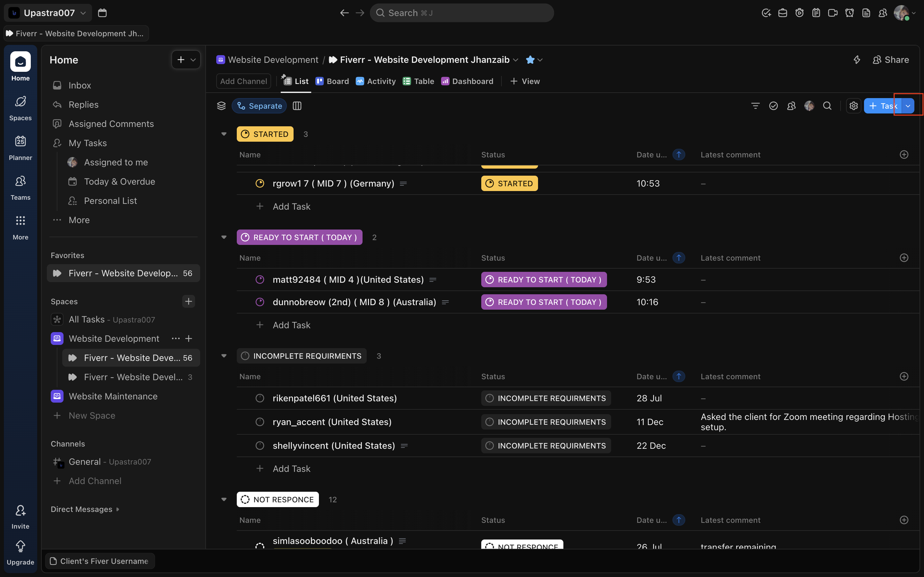Screen dimensions: 924x577
Task: Open dropdown arrow next to Task button
Action: (x=908, y=106)
